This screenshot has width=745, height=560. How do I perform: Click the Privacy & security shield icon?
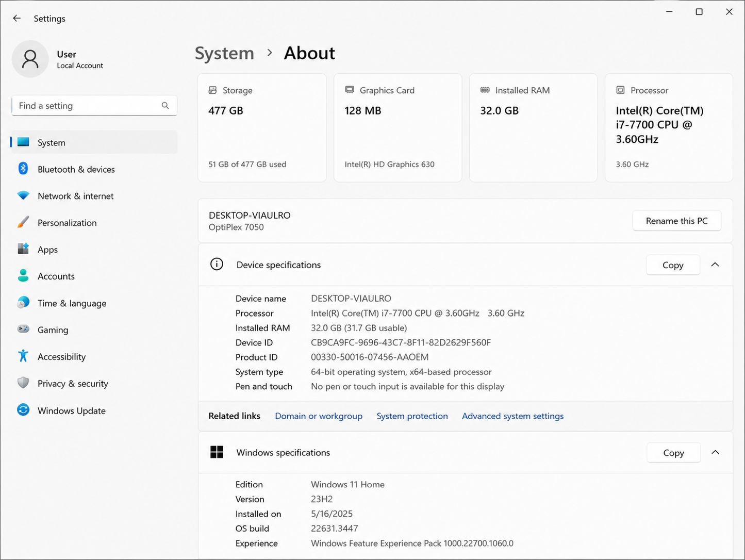(x=23, y=383)
